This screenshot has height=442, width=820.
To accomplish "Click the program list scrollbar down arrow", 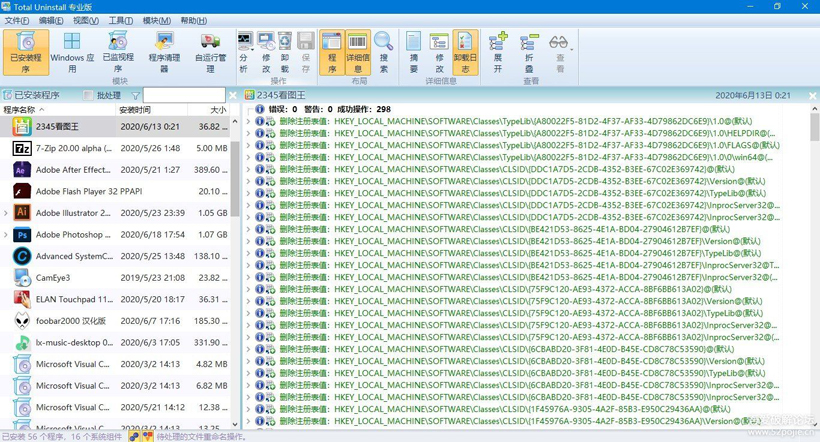I will 235,424.
